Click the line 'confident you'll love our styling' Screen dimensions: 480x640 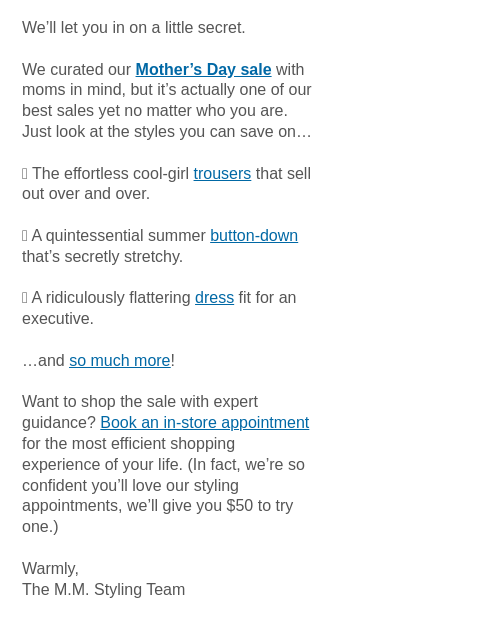(x=130, y=486)
